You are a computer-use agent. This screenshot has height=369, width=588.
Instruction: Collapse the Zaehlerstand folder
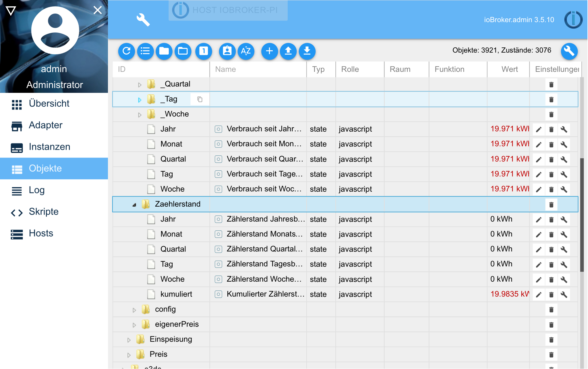pos(134,205)
